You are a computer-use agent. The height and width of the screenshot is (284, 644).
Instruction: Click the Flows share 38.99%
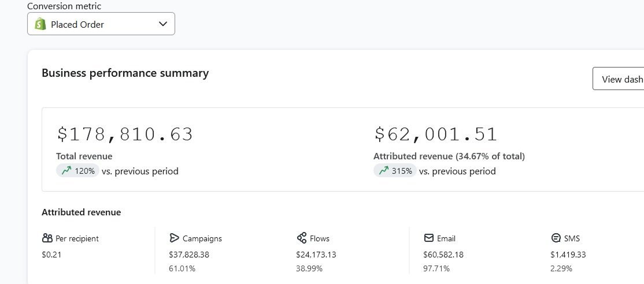309,269
